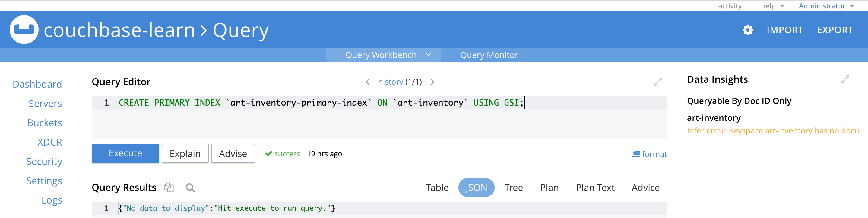Image resolution: width=868 pixels, height=218 pixels.
Task: Click EXPORT in the header
Action: coord(835,30)
